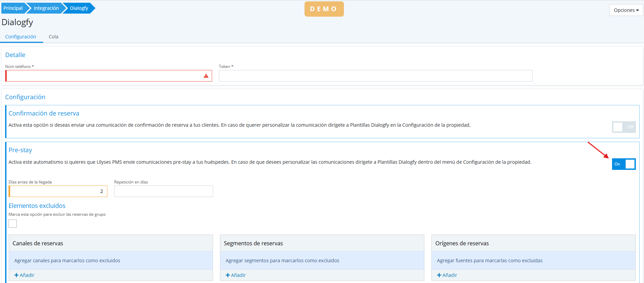Screen dimensions: 644x283
Task: Focus the Núm teléfono input field
Action: [x=104, y=76]
